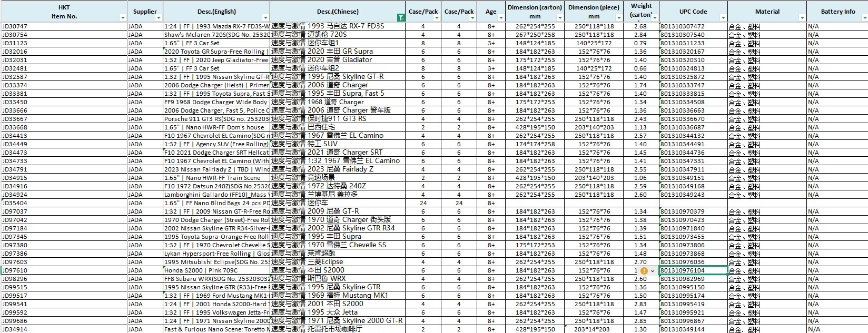This screenshot has width=868, height=333.
Task: Select carton dimension 267*250*258 cell
Action: [535, 35]
